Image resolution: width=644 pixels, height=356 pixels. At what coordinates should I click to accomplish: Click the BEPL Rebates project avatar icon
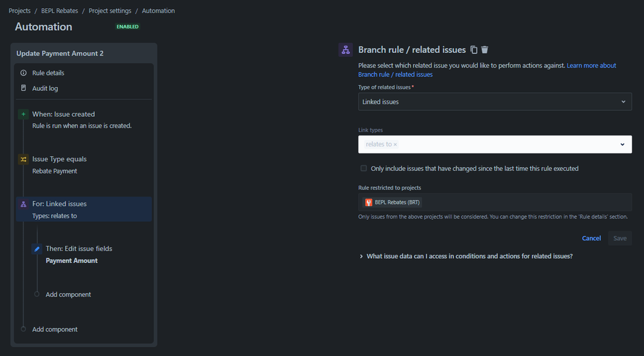[369, 203]
